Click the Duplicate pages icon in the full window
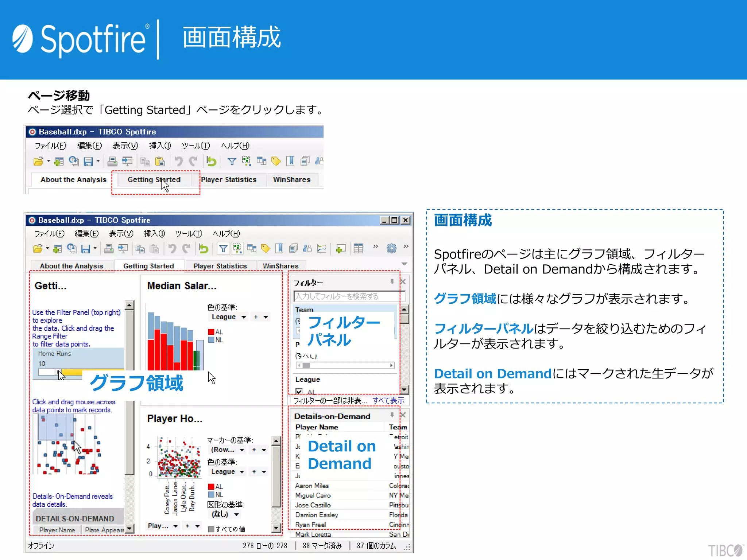The image size is (747, 560). 294,249
